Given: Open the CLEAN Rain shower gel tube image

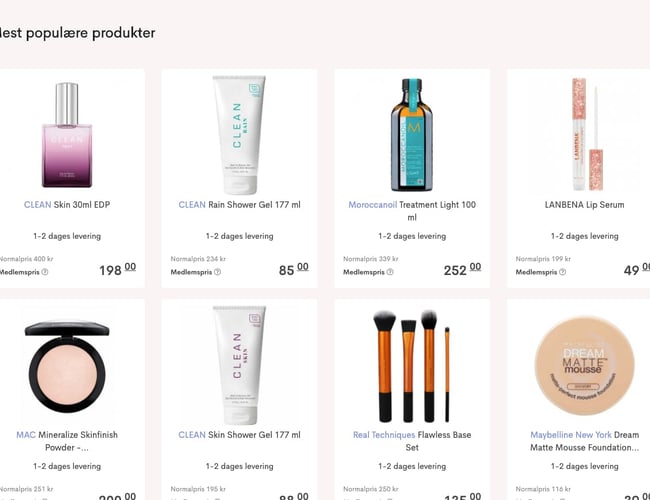Looking at the screenshot, I should tap(239, 135).
